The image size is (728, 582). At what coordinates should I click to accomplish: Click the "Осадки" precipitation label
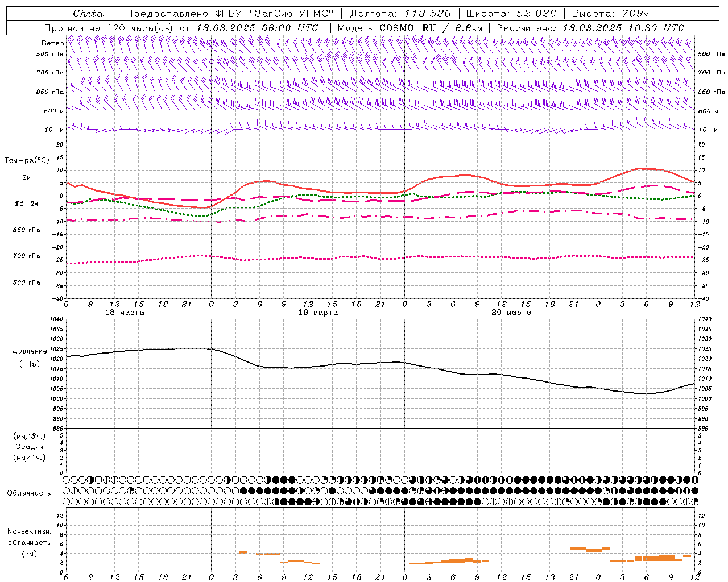tap(30, 447)
